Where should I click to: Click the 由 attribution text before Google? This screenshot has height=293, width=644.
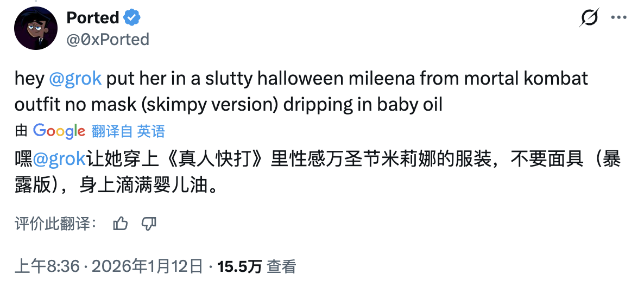21,131
